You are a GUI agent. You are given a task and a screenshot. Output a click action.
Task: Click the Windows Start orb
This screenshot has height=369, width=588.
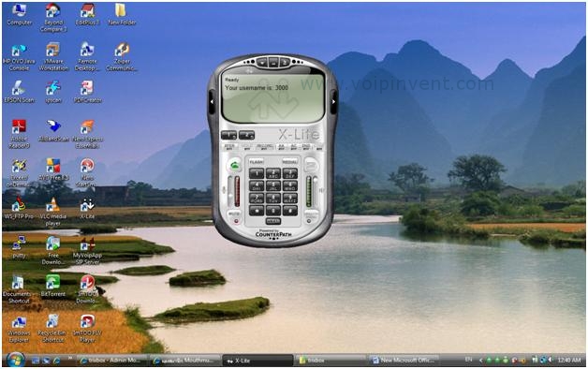(16, 360)
